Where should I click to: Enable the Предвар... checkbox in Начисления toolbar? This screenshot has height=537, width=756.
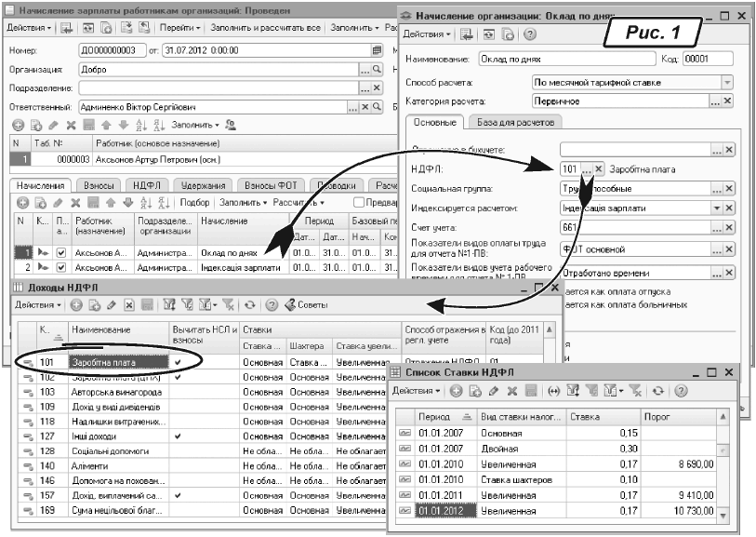point(359,202)
